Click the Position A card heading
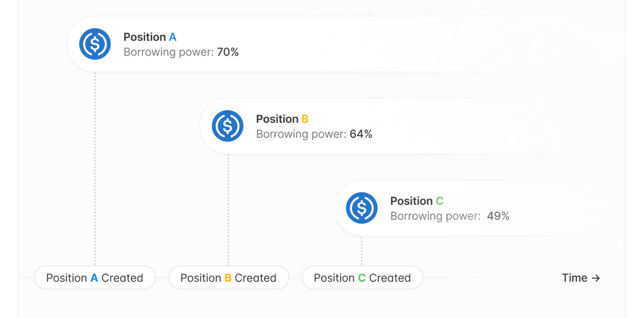Image resolution: width=644 pixels, height=318 pixels. (x=150, y=37)
